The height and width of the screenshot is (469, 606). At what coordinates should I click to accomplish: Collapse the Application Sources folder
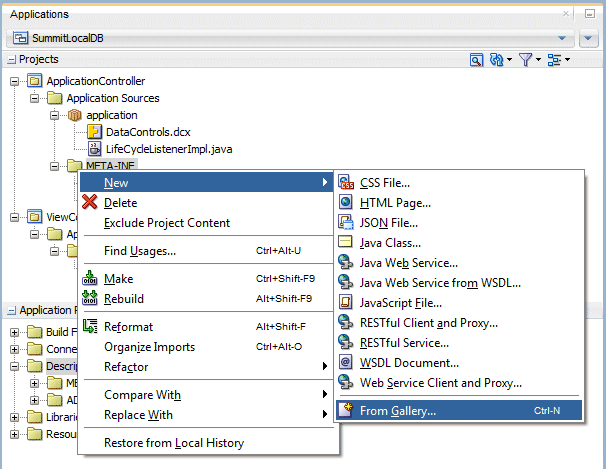click(34, 99)
